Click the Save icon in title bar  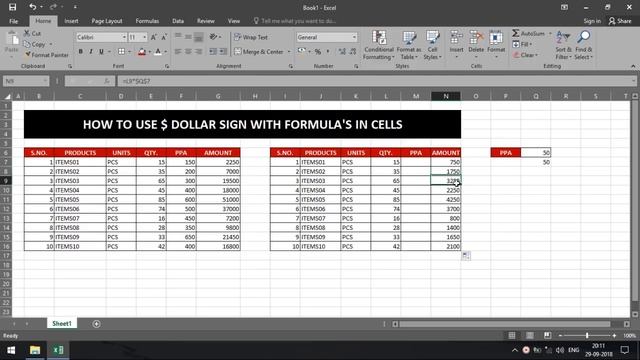click(12, 7)
